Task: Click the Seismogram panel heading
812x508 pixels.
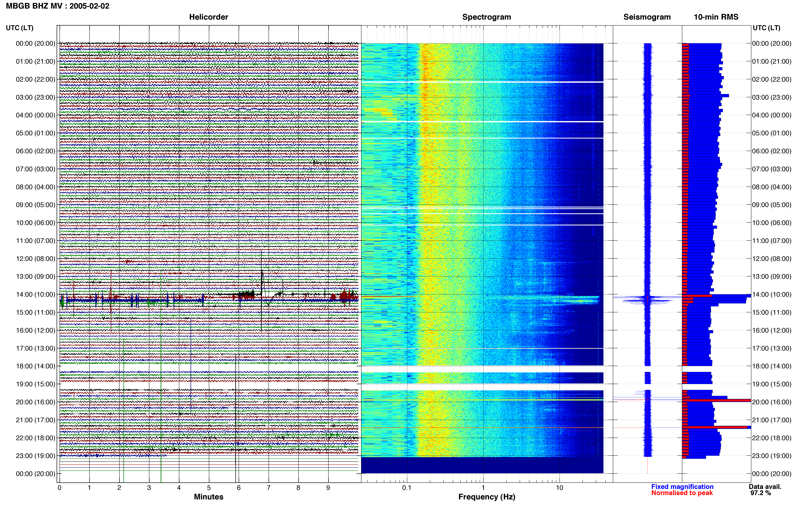Action: tap(647, 17)
